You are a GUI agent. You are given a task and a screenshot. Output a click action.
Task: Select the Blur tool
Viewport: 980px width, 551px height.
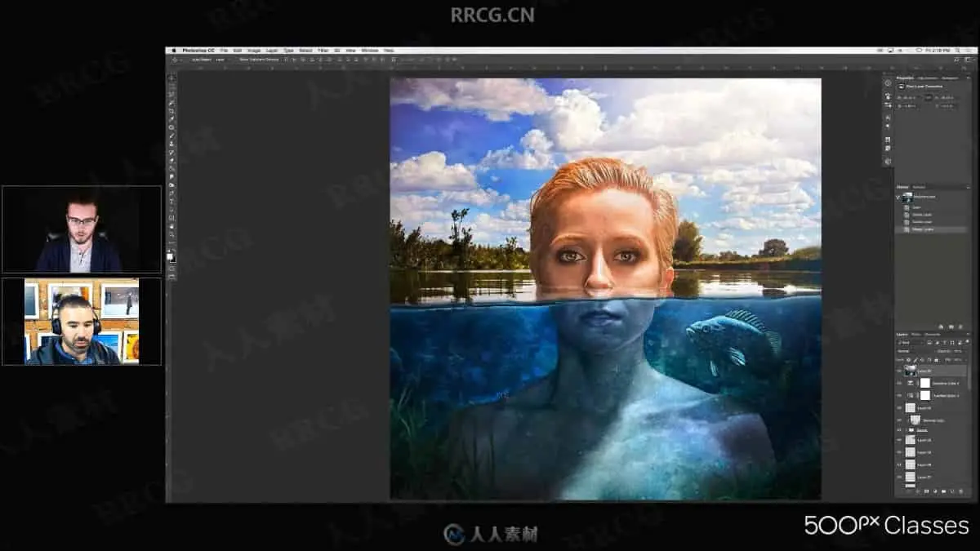pyautogui.click(x=171, y=178)
